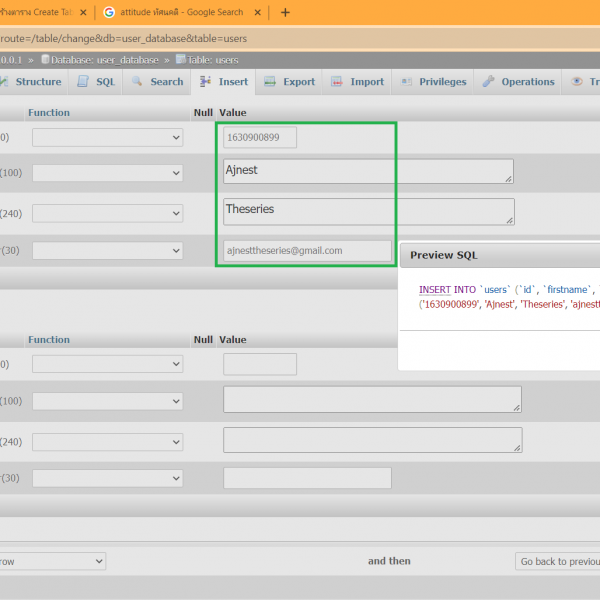Click the Operations wrench icon

489,82
